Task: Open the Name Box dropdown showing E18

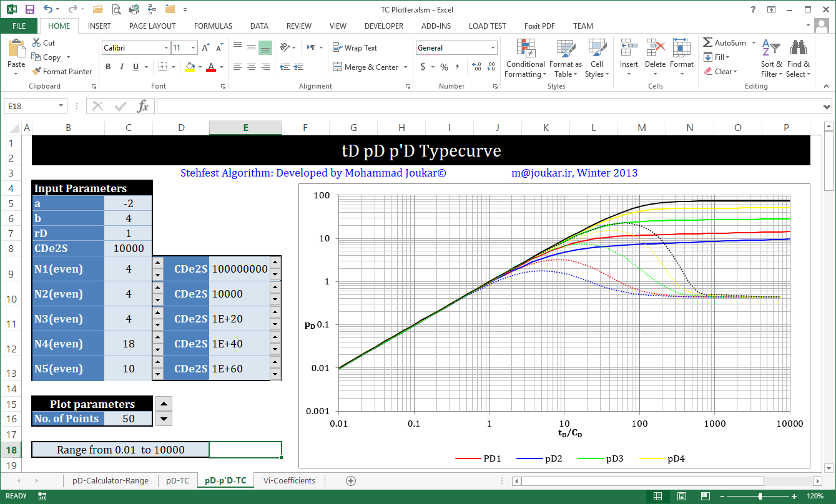Action: (x=61, y=106)
